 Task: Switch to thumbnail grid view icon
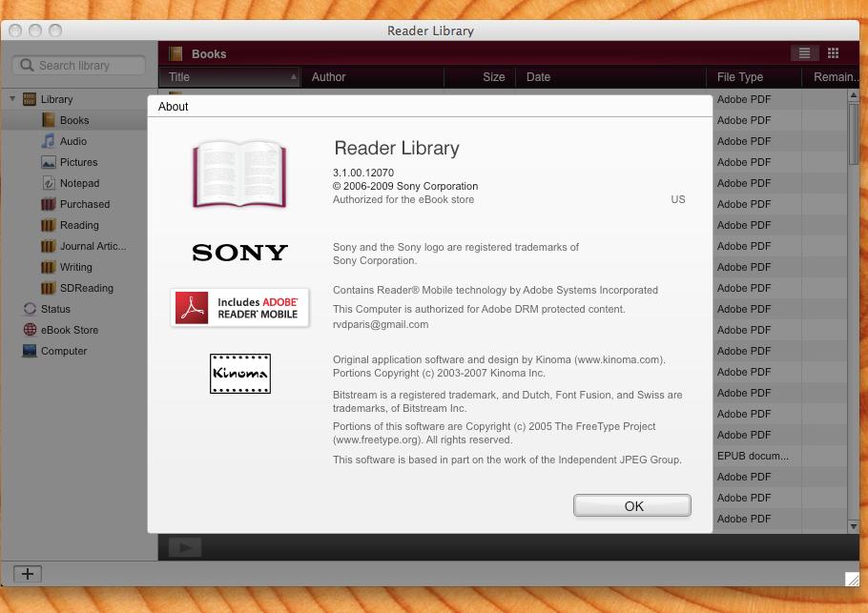pos(833,53)
